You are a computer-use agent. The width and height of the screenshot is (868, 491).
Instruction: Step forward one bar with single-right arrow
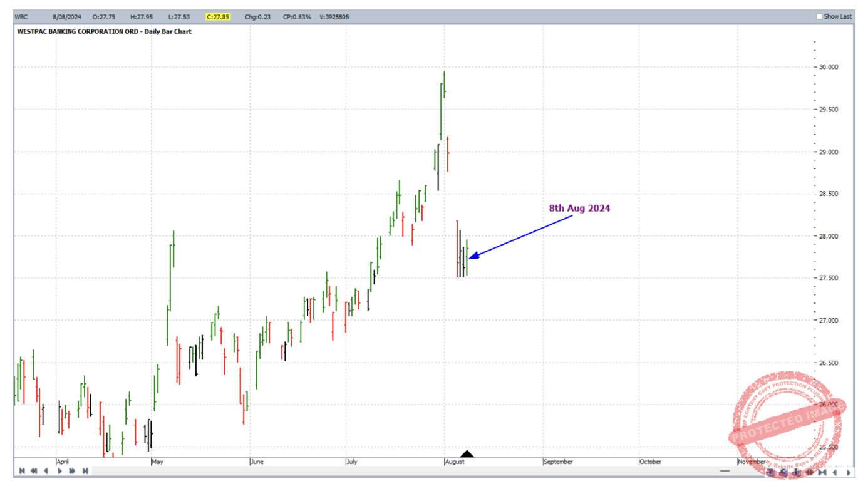click(x=60, y=471)
